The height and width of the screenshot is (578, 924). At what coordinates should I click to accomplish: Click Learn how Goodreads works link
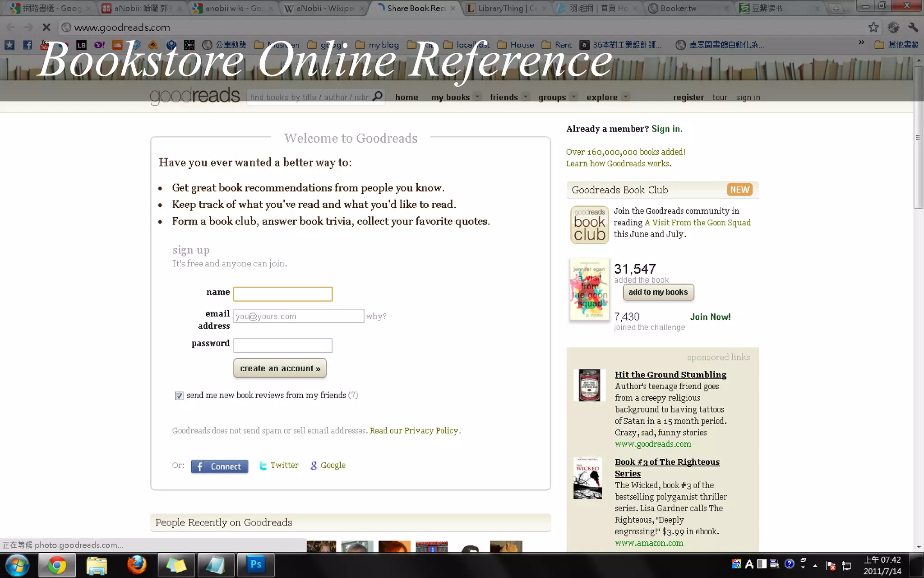pos(619,163)
